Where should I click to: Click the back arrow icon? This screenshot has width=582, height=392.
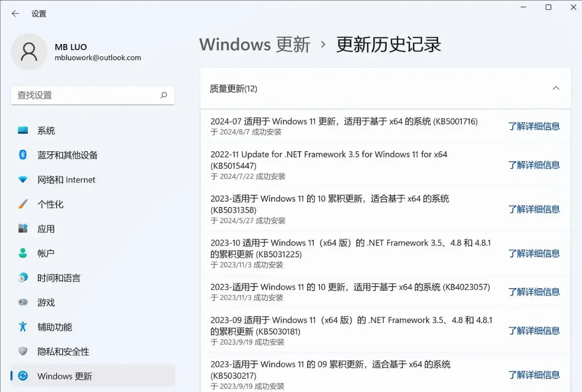pos(15,14)
